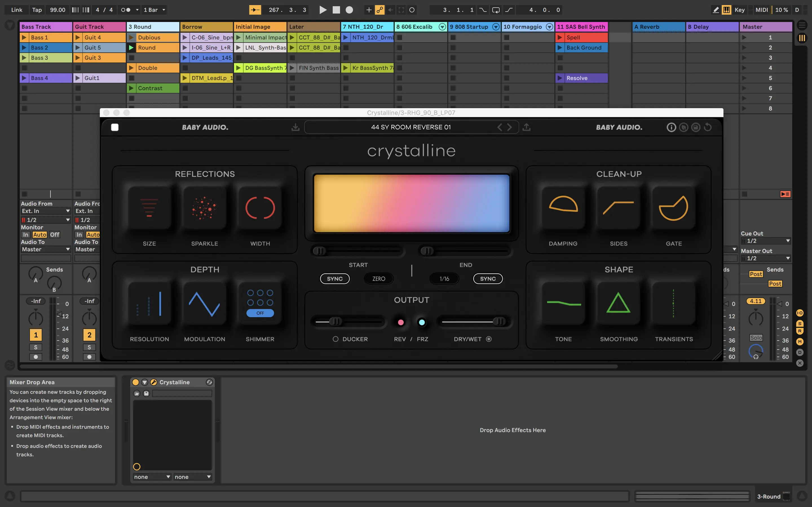Switch to MIDI map mode
The image size is (812, 507).
coord(761,10)
